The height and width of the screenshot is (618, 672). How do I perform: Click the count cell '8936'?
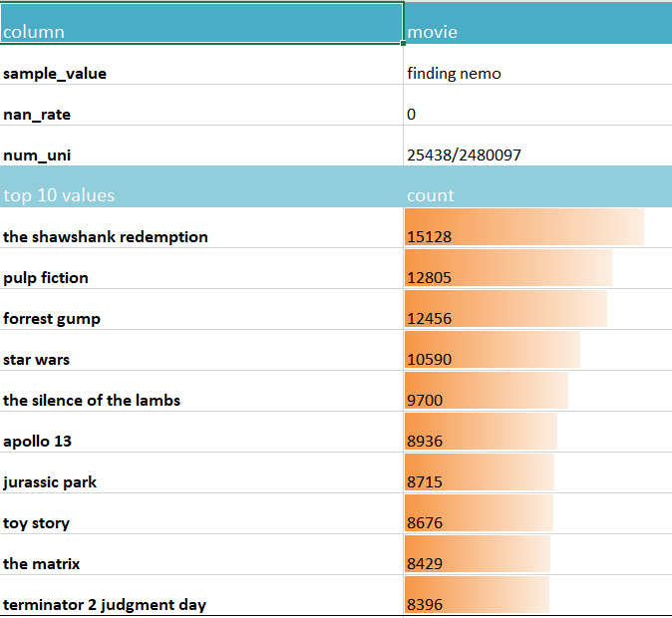coord(537,432)
